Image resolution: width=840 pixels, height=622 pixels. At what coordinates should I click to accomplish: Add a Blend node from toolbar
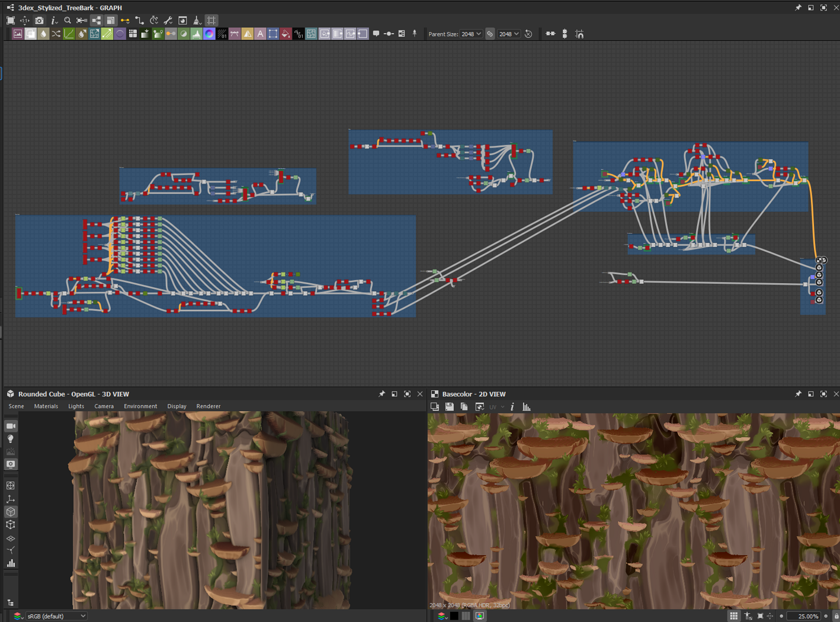point(30,34)
